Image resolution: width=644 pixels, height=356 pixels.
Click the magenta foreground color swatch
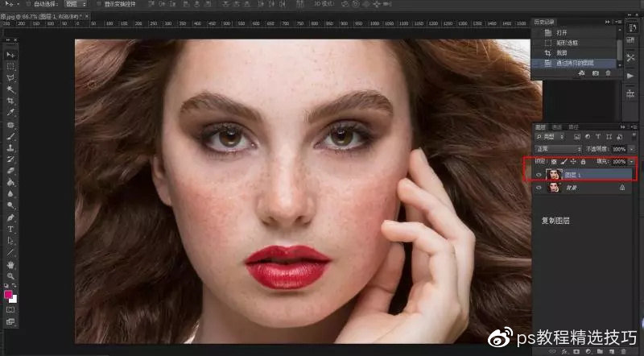(9, 295)
